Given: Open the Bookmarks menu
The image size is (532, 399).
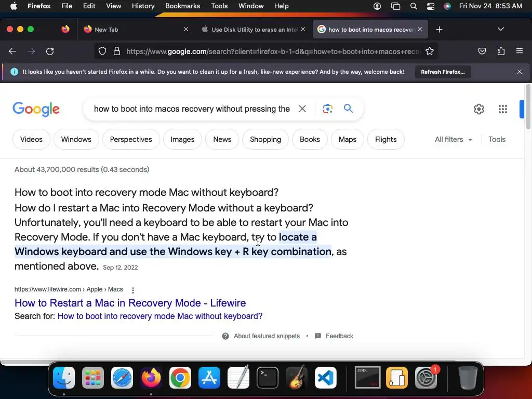Looking at the screenshot, I should point(182,6).
